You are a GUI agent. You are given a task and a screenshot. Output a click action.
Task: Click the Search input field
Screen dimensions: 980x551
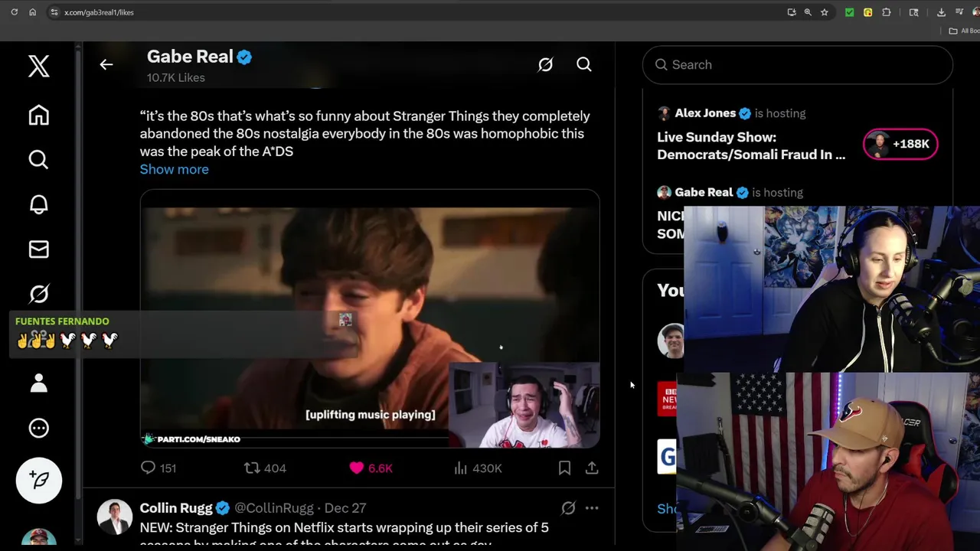pyautogui.click(x=798, y=65)
